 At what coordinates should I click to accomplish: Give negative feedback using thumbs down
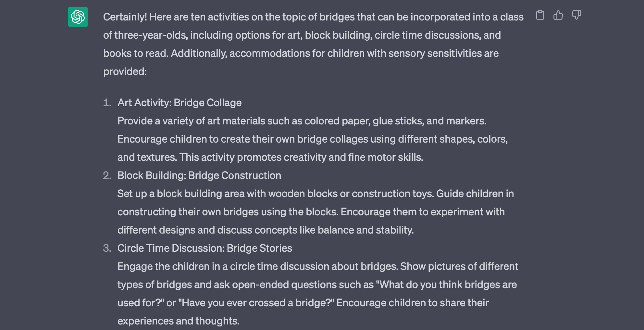577,15
